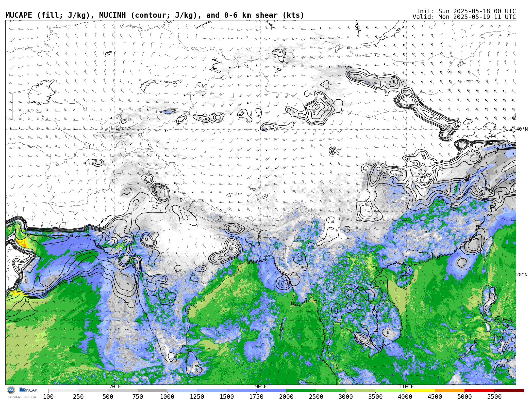This screenshot has height=400, width=532.
Task: Click the 500 colorbar label
Action: pos(108,397)
